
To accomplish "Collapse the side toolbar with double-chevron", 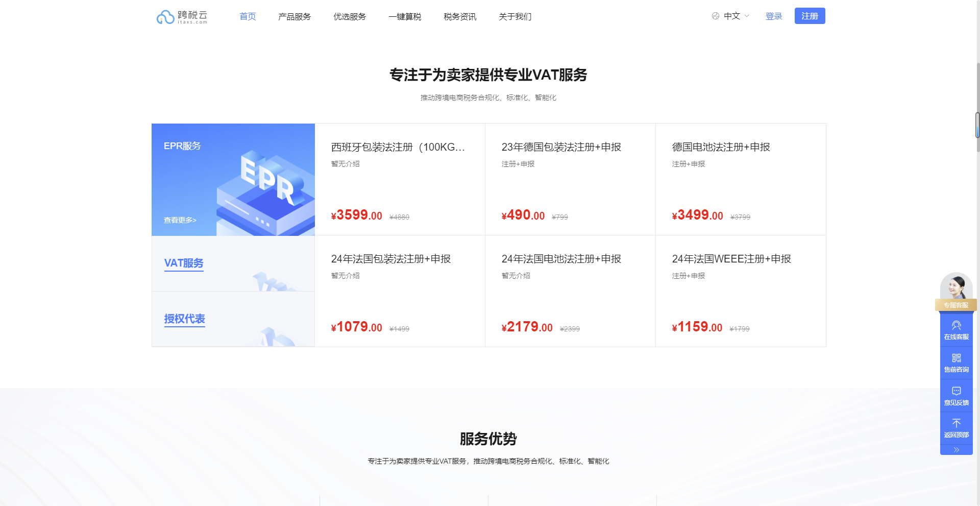I will [x=957, y=450].
